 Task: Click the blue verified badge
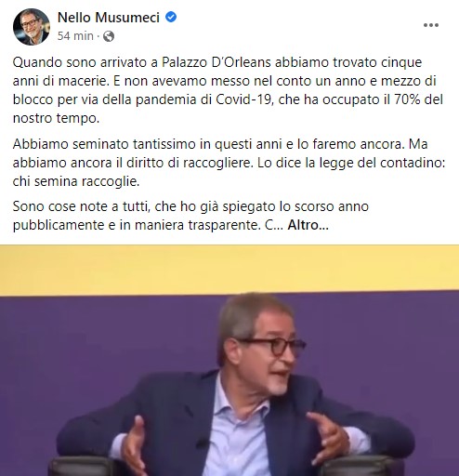pos(171,17)
